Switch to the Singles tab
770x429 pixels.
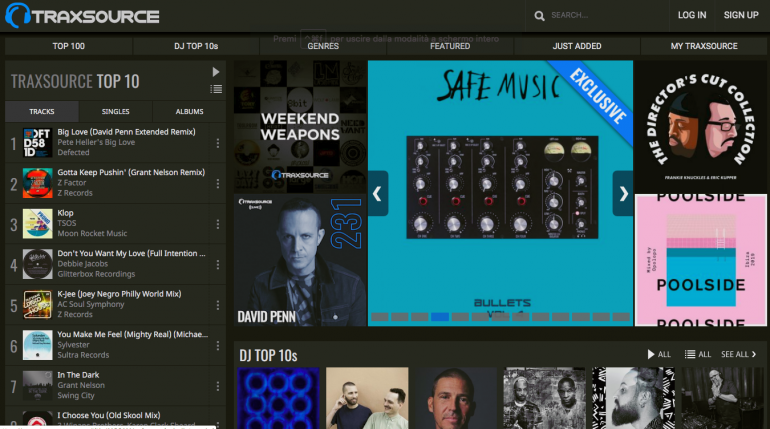[115, 111]
